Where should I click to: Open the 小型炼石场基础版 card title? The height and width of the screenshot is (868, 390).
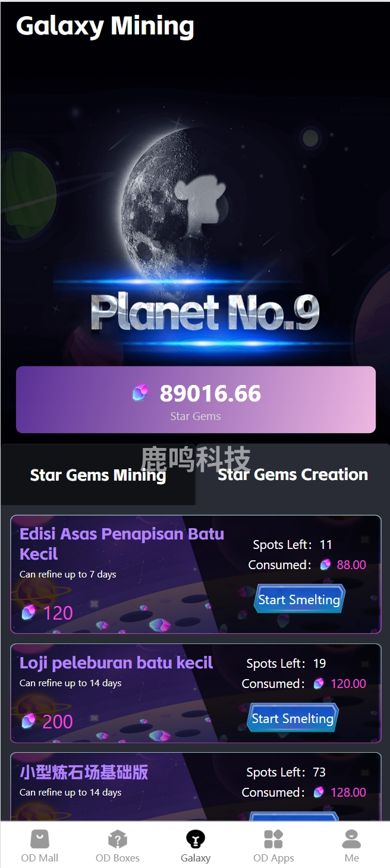84,772
